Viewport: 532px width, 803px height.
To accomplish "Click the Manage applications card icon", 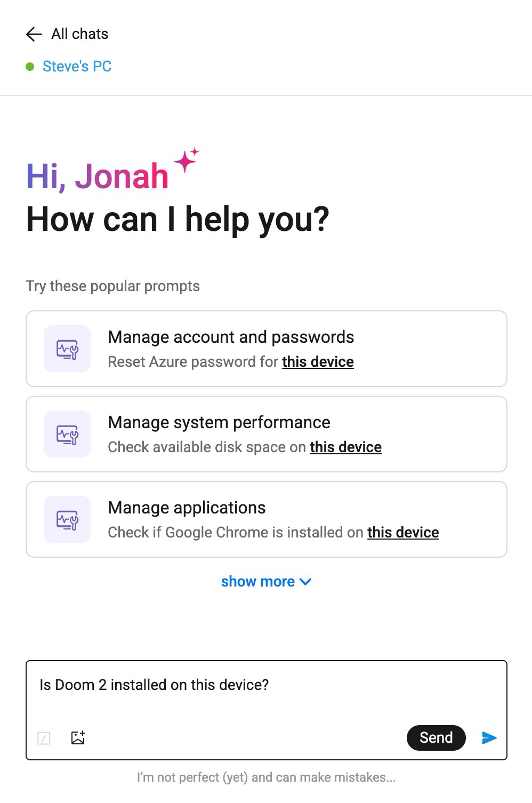I will (x=67, y=520).
